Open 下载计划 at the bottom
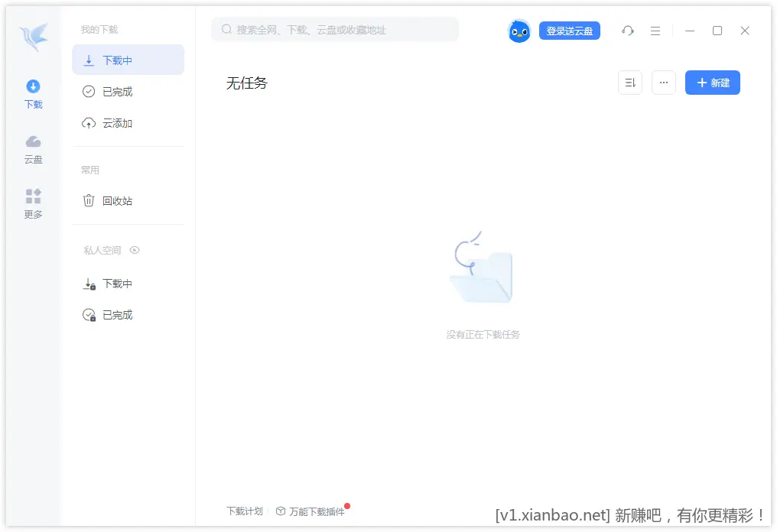Viewport: 777px width, 532px height. (244, 511)
